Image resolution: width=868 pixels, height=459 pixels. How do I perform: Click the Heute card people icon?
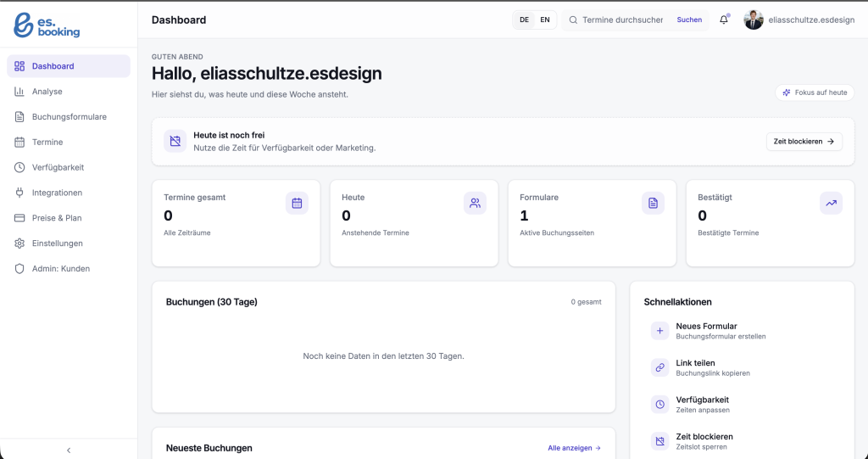475,204
